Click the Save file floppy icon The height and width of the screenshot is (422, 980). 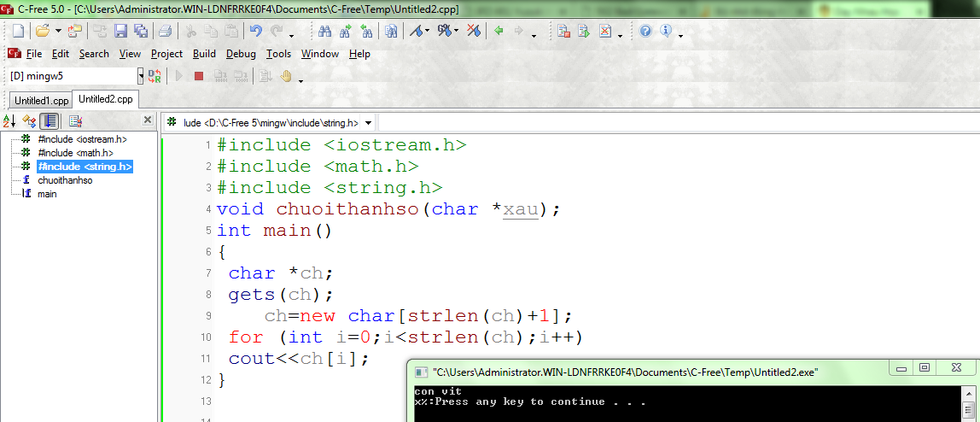120,31
